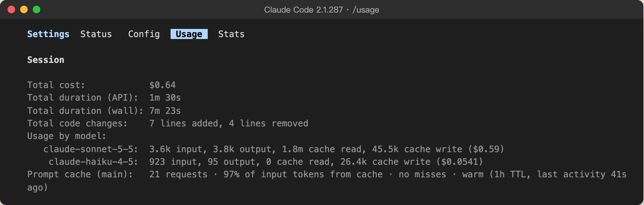Click the Total duration (API) value
Viewport: 644px width, 205px height.
(x=165, y=97)
